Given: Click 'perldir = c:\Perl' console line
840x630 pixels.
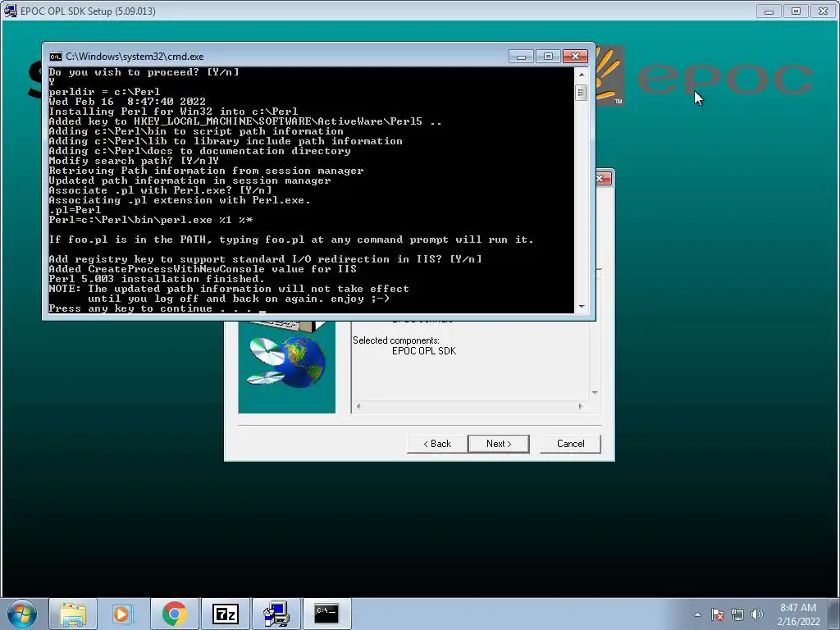Looking at the screenshot, I should tap(104, 92).
